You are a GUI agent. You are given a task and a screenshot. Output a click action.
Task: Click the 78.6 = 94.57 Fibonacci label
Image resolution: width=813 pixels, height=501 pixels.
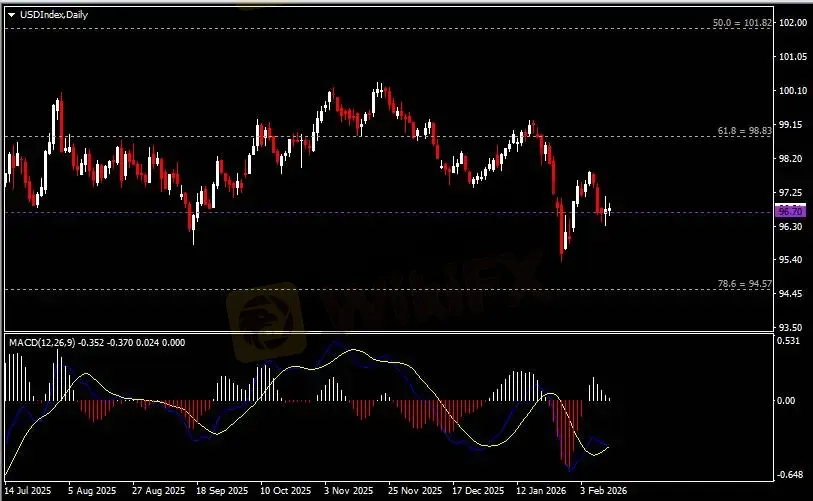tap(744, 284)
